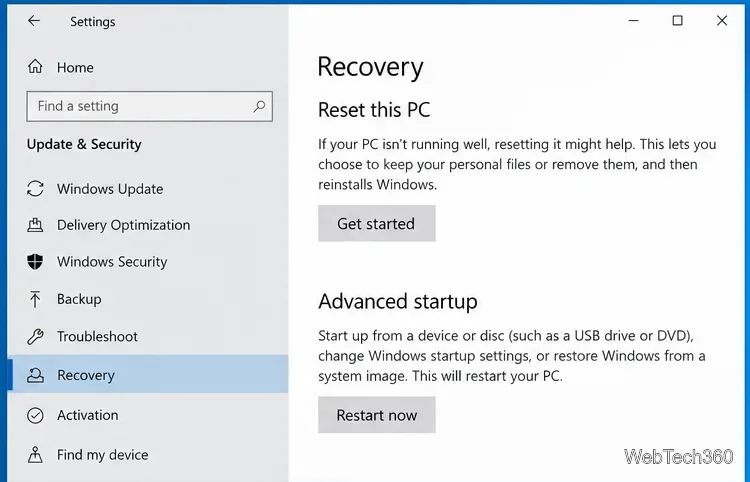Screen dimensions: 750x482
Task: Open the Home settings page
Action: pyautogui.click(x=75, y=67)
